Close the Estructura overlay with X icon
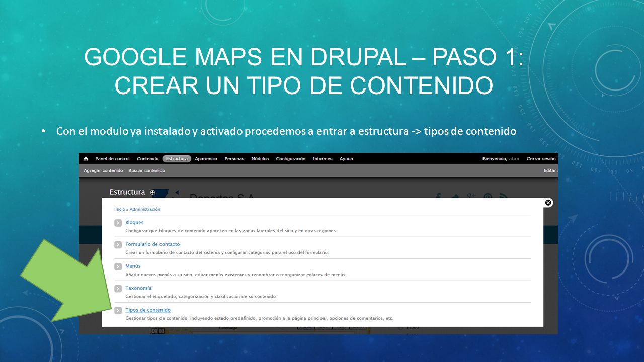 (548, 203)
